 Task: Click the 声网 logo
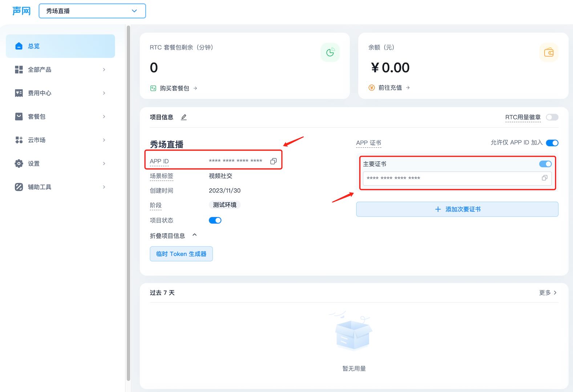[21, 11]
